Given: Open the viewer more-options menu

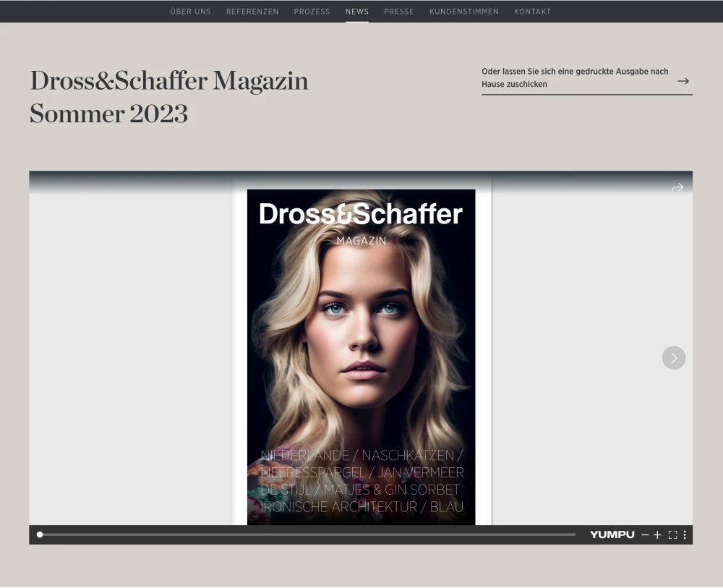Looking at the screenshot, I should pyautogui.click(x=685, y=534).
